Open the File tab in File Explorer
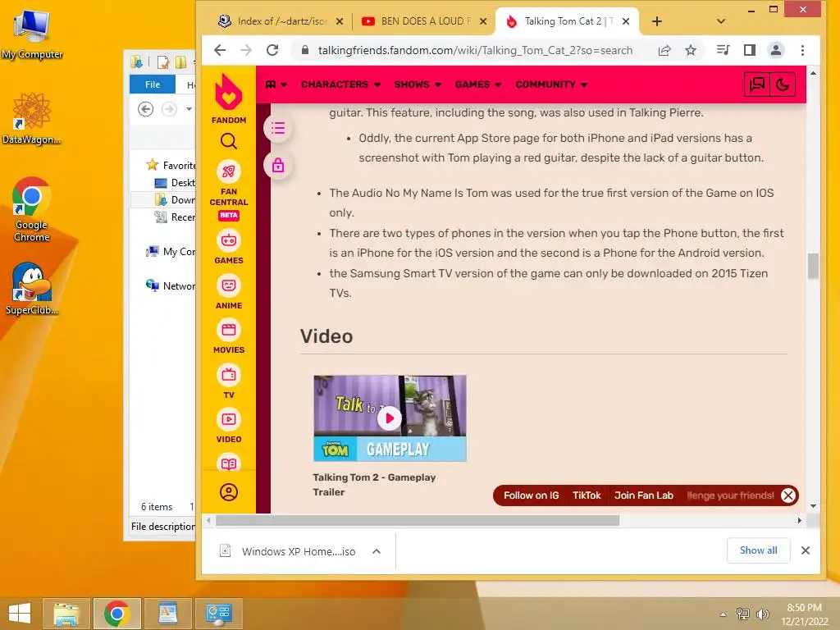The image size is (840, 630). point(152,84)
